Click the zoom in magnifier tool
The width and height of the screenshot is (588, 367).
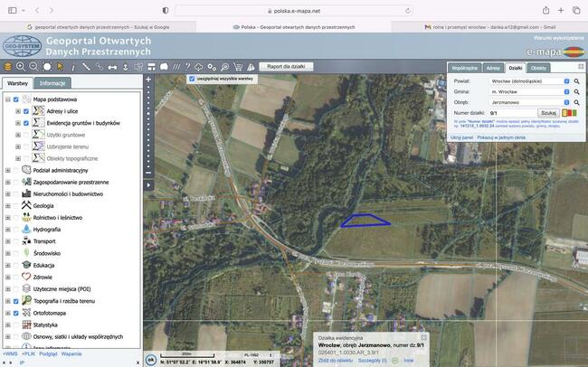(20, 66)
